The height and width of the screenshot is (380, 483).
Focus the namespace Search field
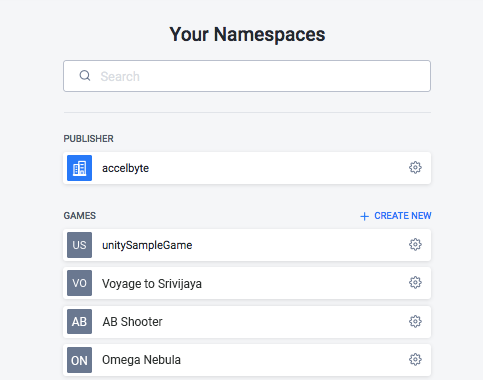(x=247, y=76)
